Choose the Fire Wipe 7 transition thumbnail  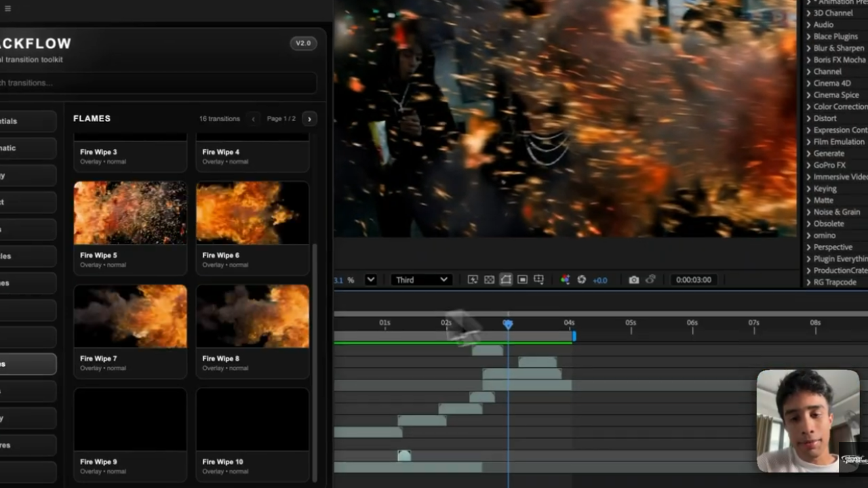pos(130,316)
